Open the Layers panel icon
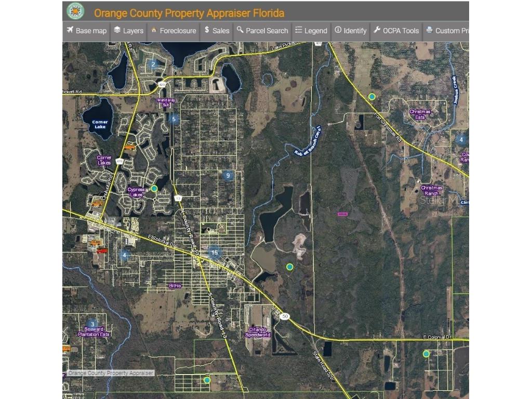This screenshot has height=399, width=532. coord(117,31)
